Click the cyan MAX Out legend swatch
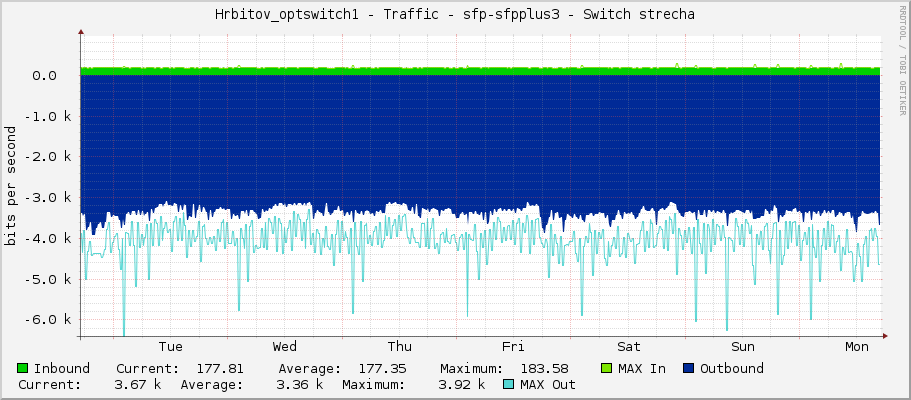The width and height of the screenshot is (911, 400). (x=509, y=384)
